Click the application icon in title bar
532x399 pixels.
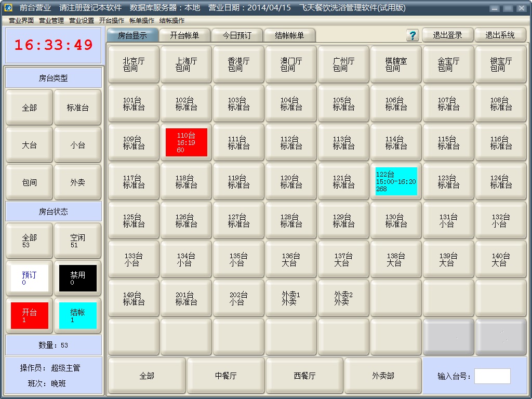(8, 8)
